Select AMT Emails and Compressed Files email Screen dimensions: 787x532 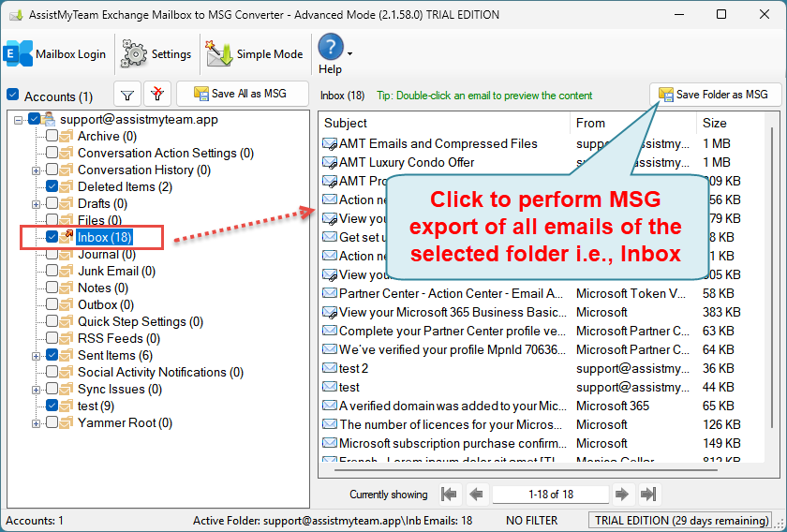tap(438, 143)
